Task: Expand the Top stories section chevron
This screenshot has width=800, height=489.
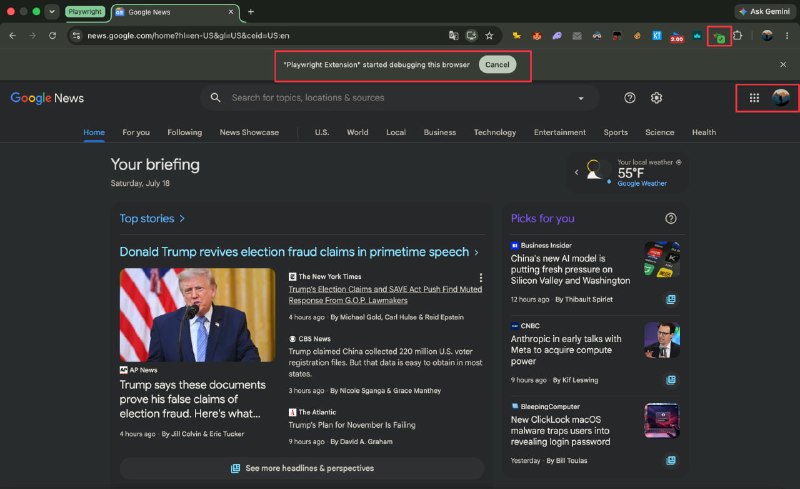Action: 182,218
